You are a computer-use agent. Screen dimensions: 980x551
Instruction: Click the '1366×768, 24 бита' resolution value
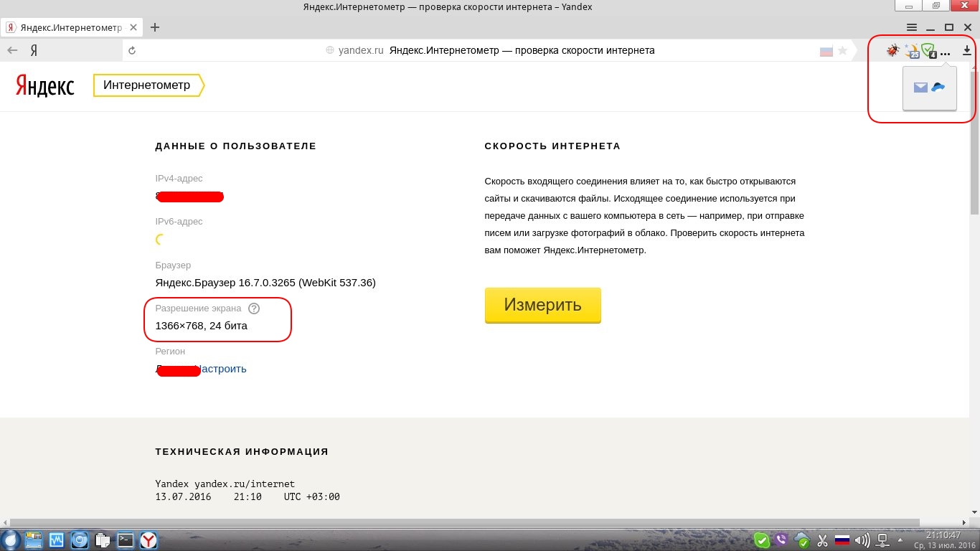point(202,326)
